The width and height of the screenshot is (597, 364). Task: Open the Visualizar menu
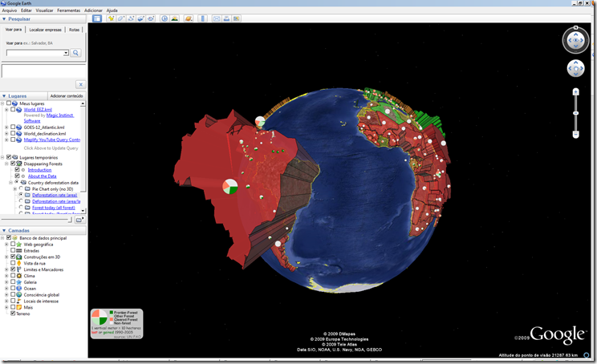tap(45, 10)
